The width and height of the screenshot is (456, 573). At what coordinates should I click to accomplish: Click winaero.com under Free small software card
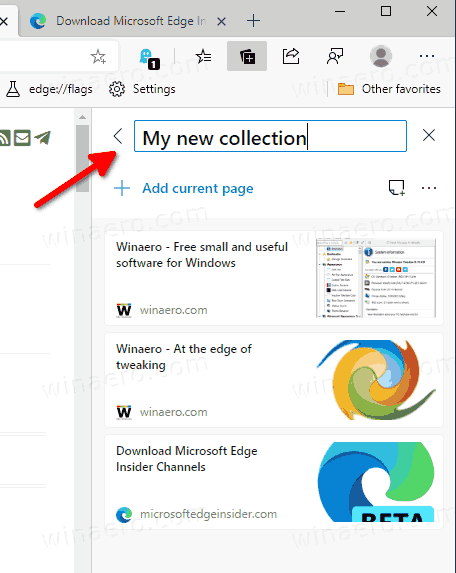(x=174, y=310)
